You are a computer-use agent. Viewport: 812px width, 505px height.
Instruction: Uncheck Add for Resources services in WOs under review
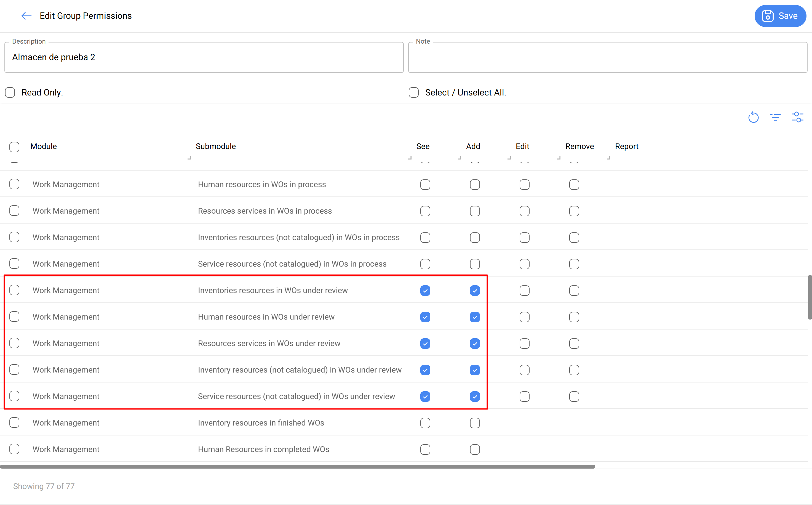(475, 344)
